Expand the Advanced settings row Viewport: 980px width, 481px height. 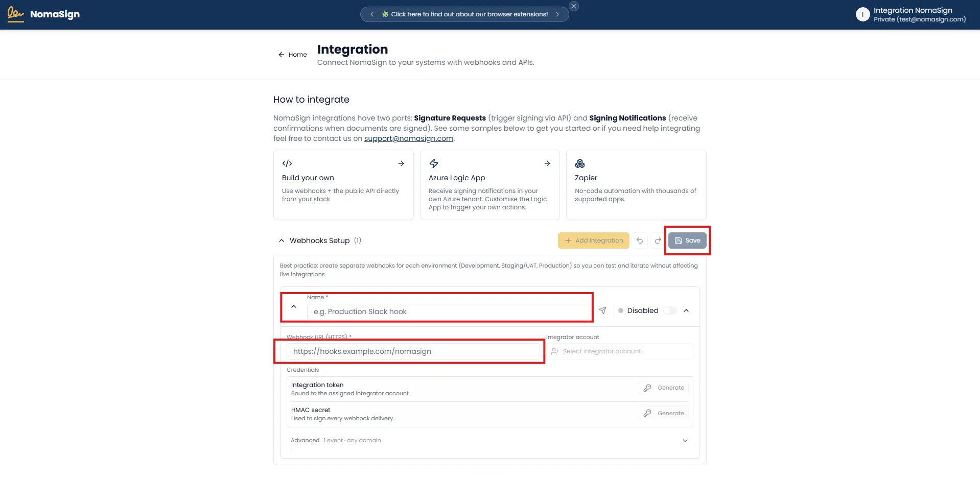[x=489, y=441]
